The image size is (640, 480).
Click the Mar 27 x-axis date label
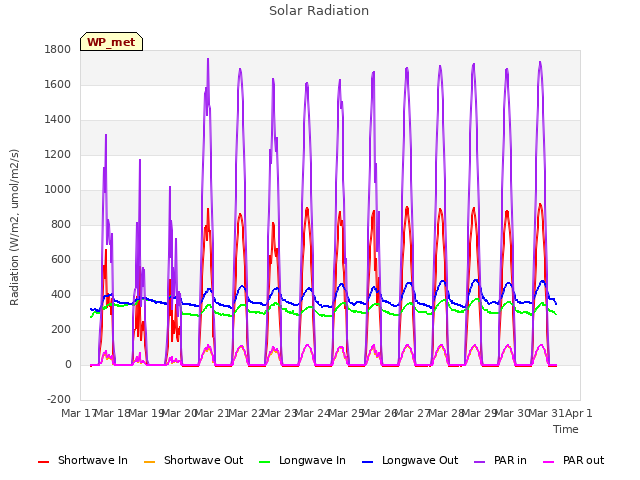412,413
